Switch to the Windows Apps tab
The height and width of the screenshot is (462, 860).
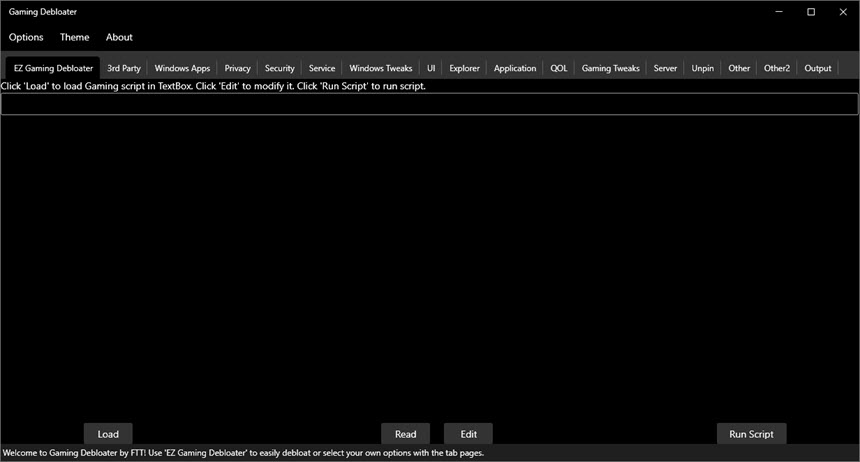(x=182, y=69)
